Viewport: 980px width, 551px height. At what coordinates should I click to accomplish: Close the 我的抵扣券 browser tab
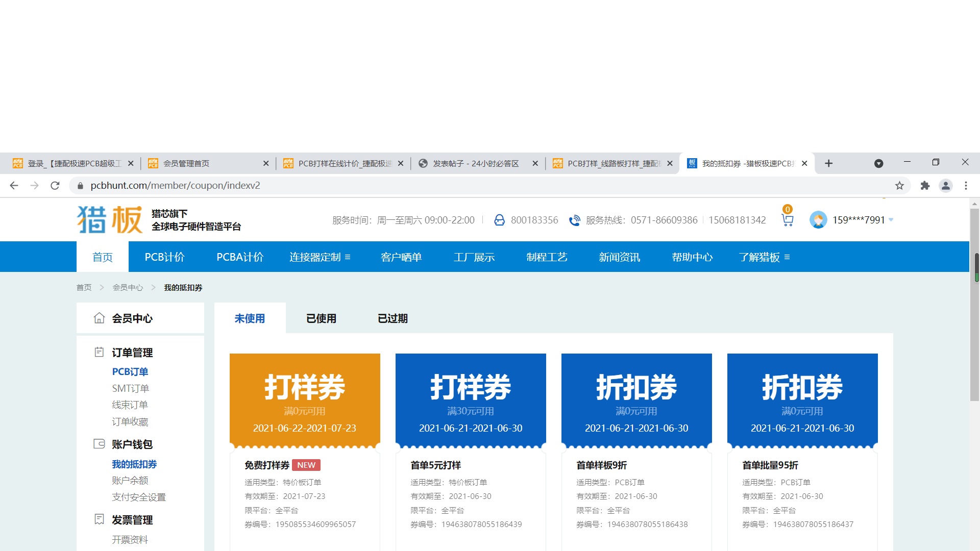click(x=804, y=163)
